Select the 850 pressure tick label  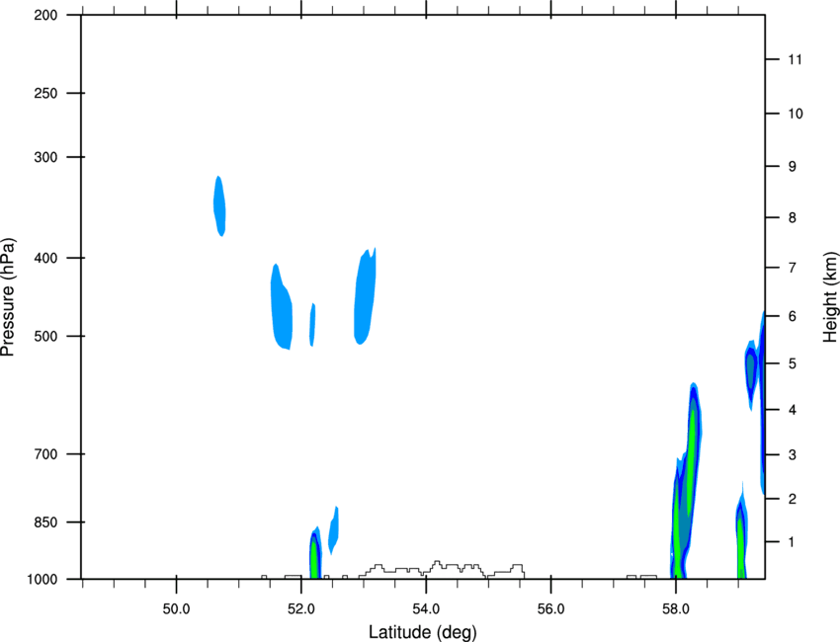(45, 522)
